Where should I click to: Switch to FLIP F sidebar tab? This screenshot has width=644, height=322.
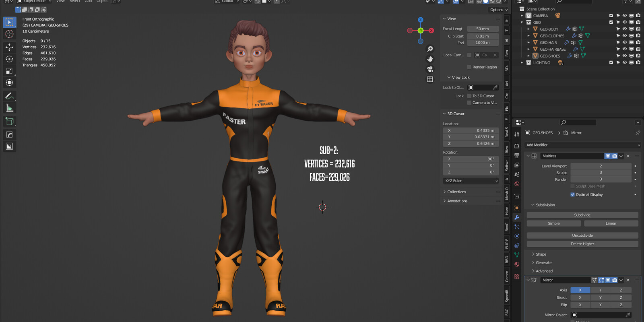point(507,244)
